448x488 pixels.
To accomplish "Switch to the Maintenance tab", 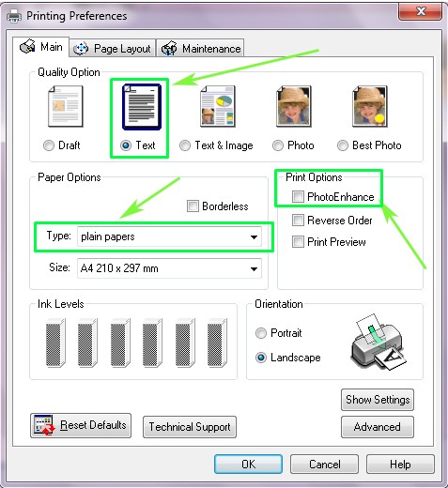I will click(x=200, y=49).
